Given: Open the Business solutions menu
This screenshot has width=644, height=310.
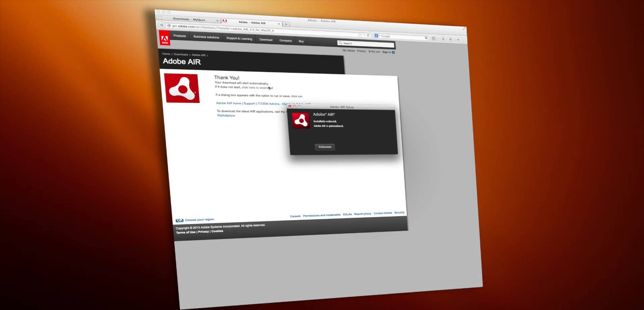Looking at the screenshot, I should click(206, 37).
